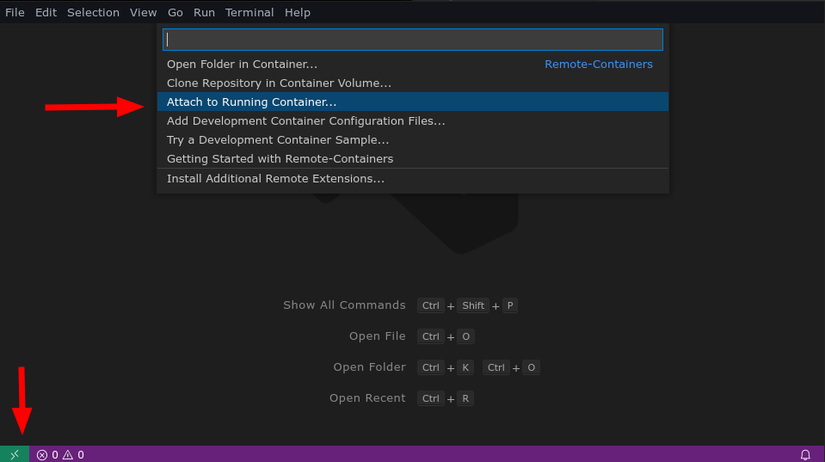Open the Go menu
The height and width of the screenshot is (462, 825).
(175, 13)
